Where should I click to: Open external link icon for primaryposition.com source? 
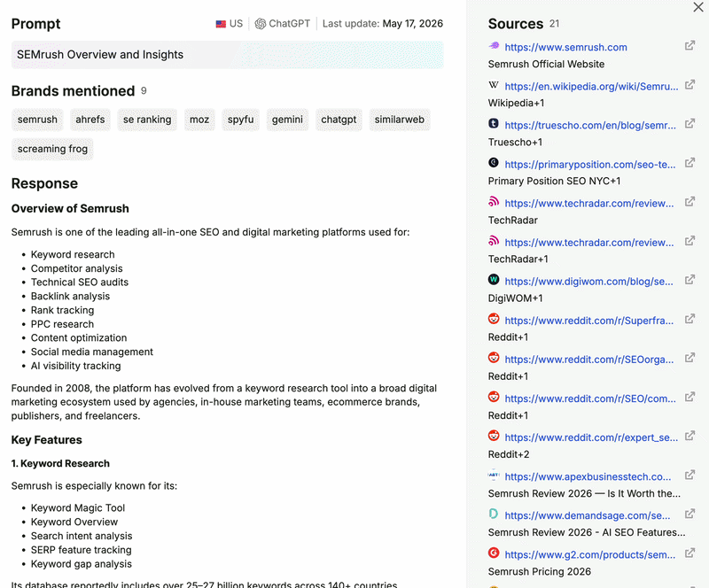[x=690, y=163]
